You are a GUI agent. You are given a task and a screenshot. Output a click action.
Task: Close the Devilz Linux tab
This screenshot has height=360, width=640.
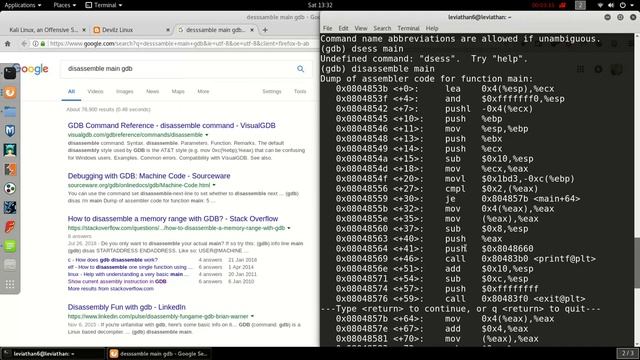point(168,30)
